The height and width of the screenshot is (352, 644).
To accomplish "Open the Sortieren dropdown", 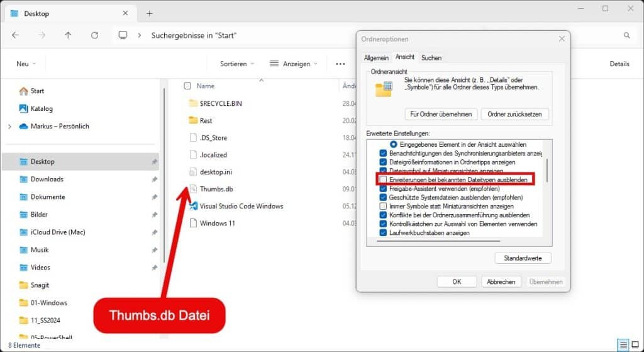I will pyautogui.click(x=237, y=64).
